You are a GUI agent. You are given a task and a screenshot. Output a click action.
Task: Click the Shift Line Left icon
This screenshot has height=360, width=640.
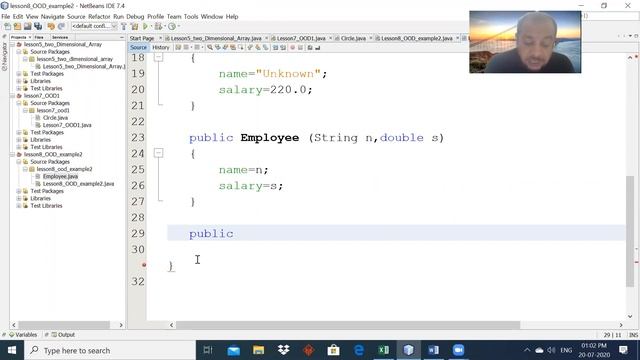point(275,48)
